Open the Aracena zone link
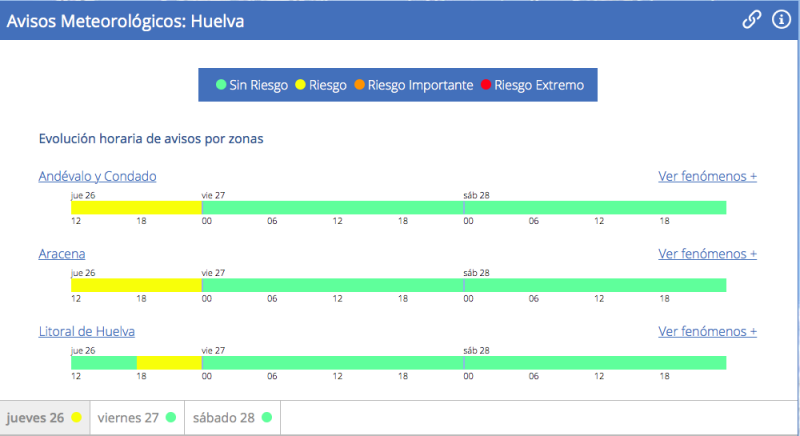800x436 pixels. (62, 253)
